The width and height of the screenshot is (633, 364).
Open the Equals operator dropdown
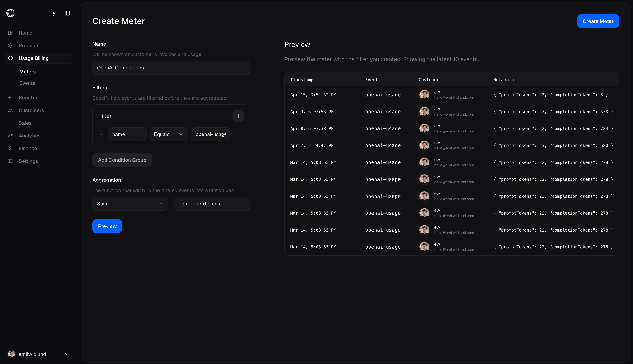click(169, 134)
